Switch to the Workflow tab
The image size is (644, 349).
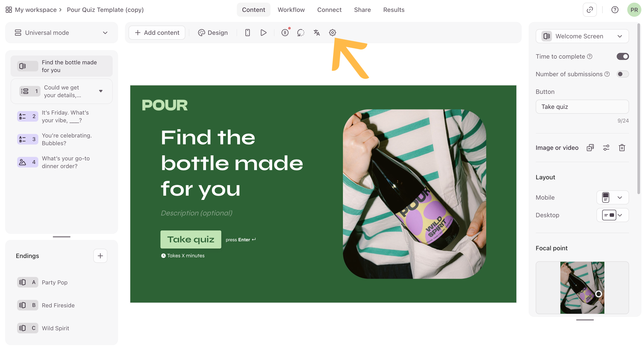click(291, 10)
